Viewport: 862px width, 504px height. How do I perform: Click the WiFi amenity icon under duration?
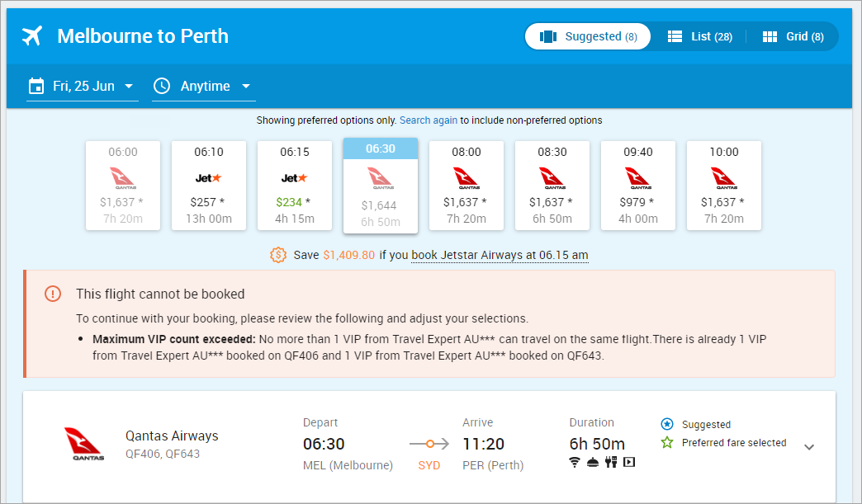(575, 462)
